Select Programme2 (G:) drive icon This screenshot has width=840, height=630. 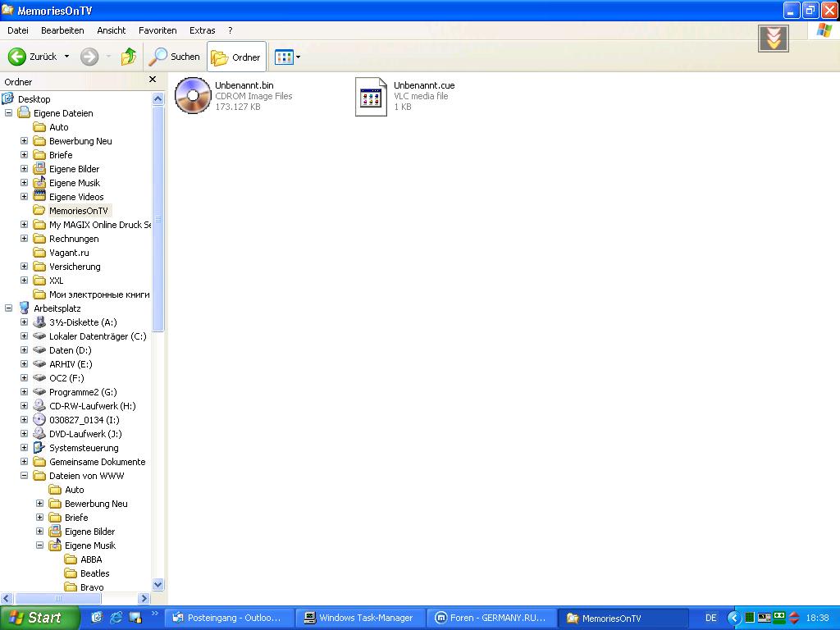[x=39, y=391]
